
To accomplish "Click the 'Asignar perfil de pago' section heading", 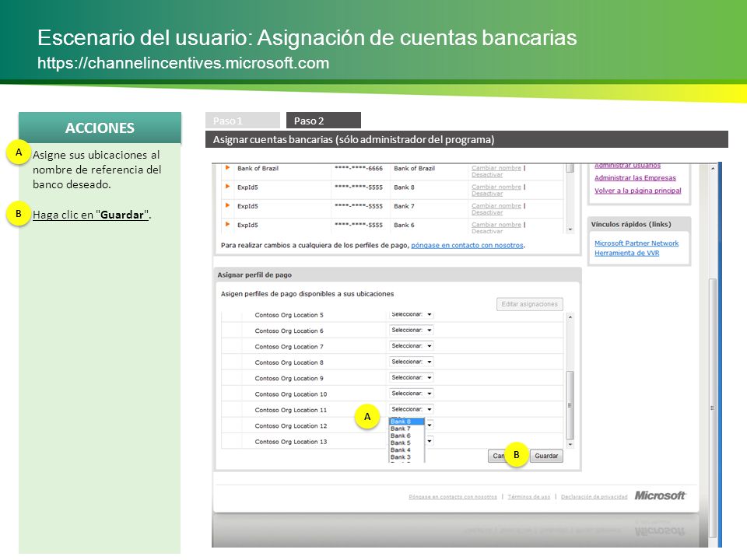I will click(x=254, y=275).
